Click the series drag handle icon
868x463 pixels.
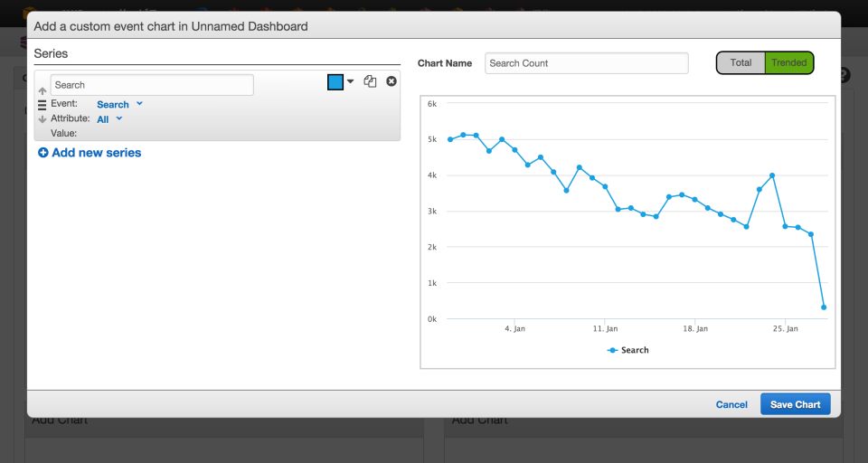tap(42, 105)
